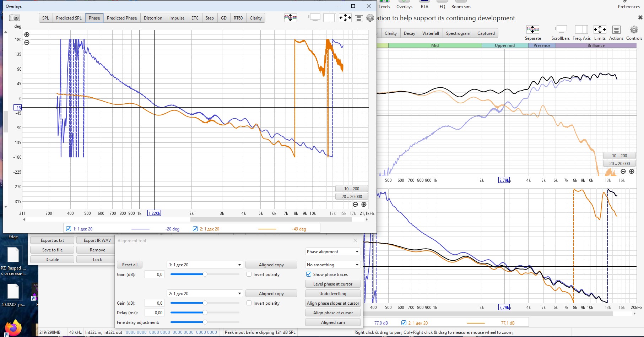Click measurement 1 Gain slider
This screenshot has height=337, width=644.
(x=205, y=274)
